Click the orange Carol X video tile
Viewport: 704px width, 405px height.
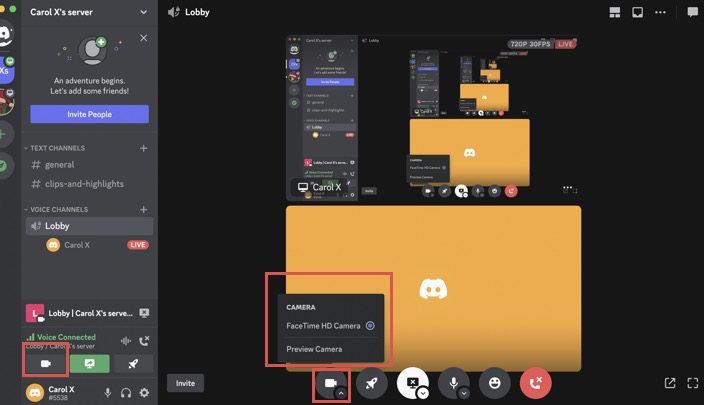pos(433,288)
